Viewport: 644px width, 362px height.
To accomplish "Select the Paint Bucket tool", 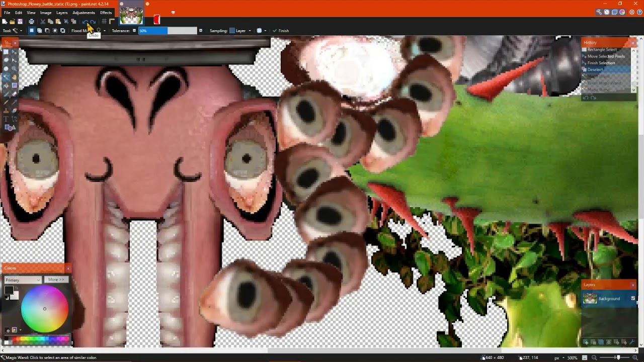I will [x=6, y=85].
